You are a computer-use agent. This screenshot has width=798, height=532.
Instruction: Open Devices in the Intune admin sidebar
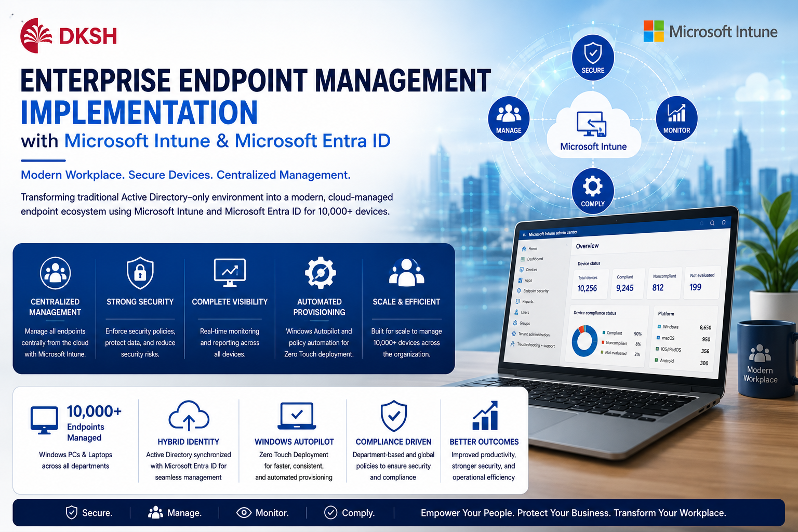pos(528,270)
